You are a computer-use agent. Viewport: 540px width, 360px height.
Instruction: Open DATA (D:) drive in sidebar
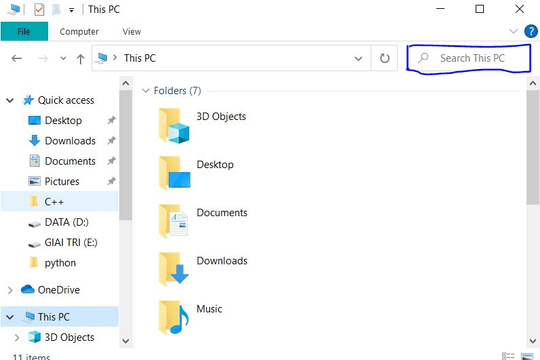66,222
